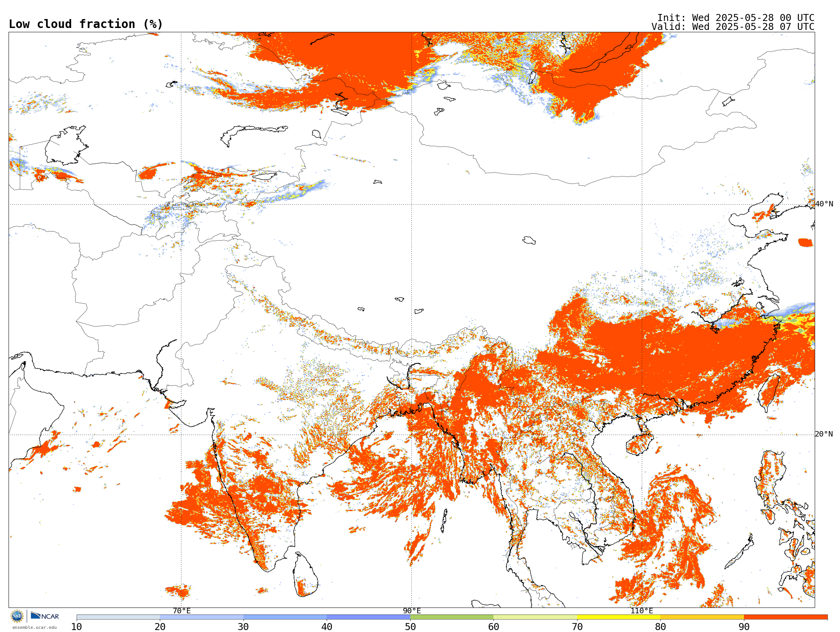Click the 40°N latitude label
Image resolution: width=840 pixels, height=632 pixels.
824,204
